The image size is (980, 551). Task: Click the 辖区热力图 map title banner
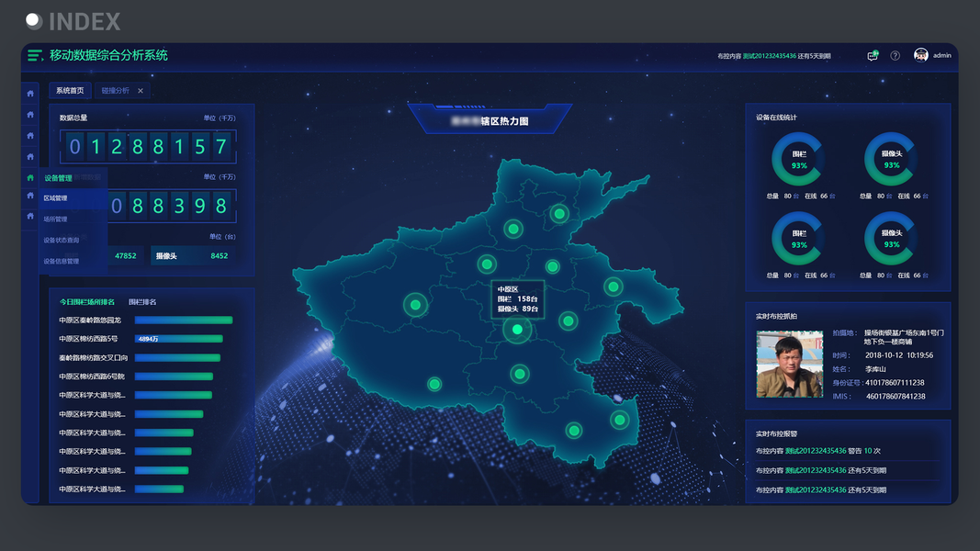coord(490,120)
